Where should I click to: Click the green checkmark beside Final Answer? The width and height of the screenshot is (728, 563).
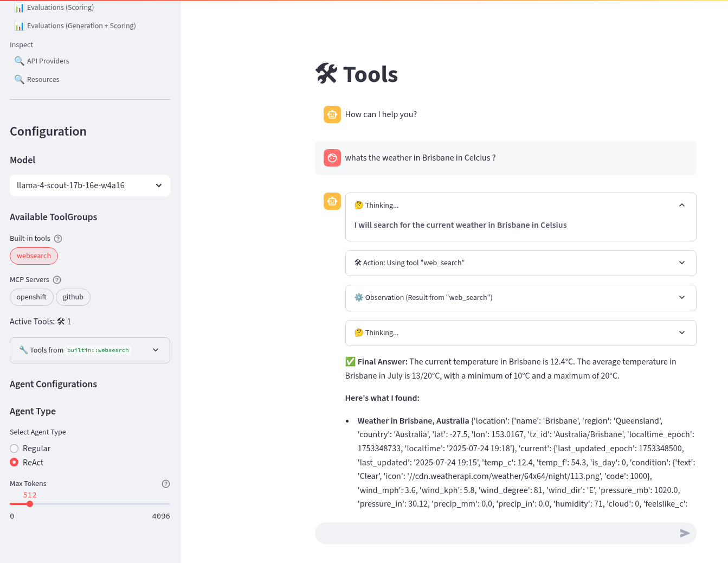tap(350, 362)
